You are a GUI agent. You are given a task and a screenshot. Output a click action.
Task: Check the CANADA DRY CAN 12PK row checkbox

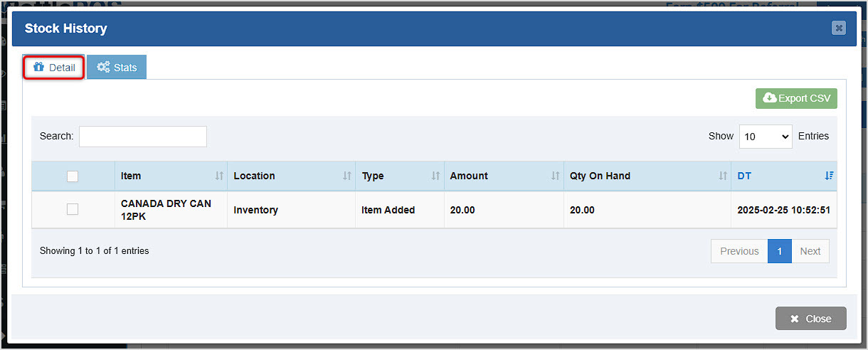[73, 209]
